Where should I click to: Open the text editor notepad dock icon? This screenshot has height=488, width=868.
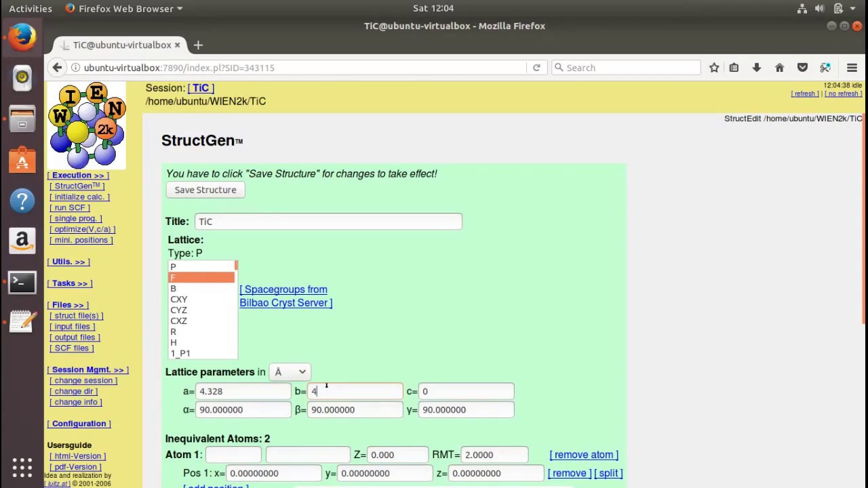pos(22,322)
